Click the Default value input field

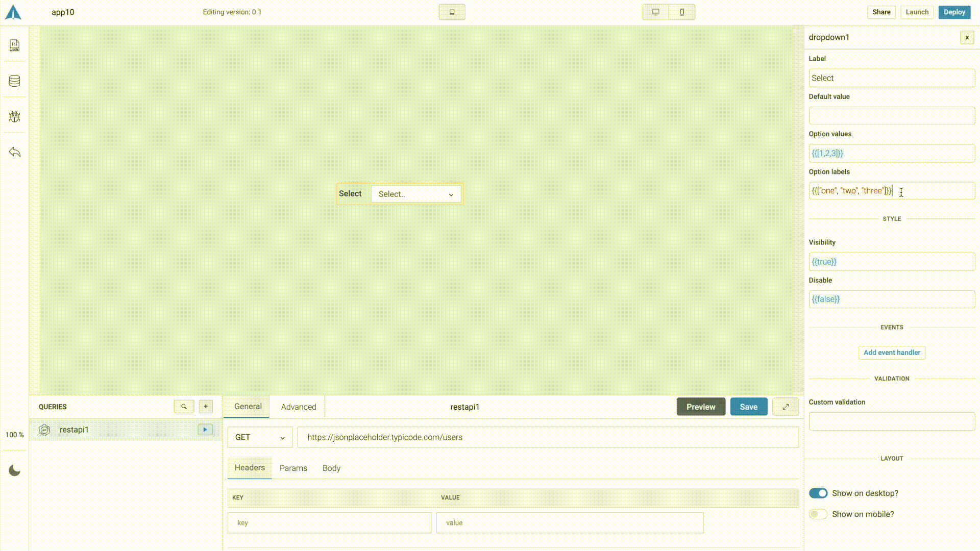point(892,116)
